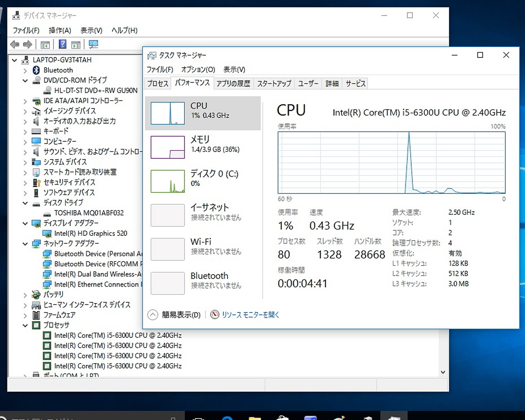Select the イメージング デバイス camera icon

[36, 111]
